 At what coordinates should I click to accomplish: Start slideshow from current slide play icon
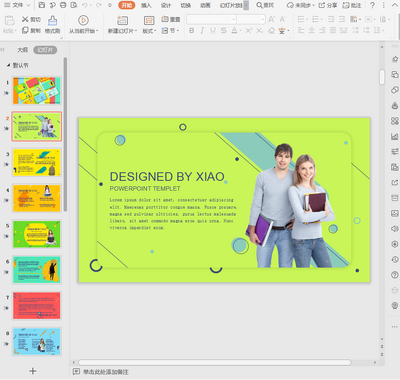pos(83,20)
